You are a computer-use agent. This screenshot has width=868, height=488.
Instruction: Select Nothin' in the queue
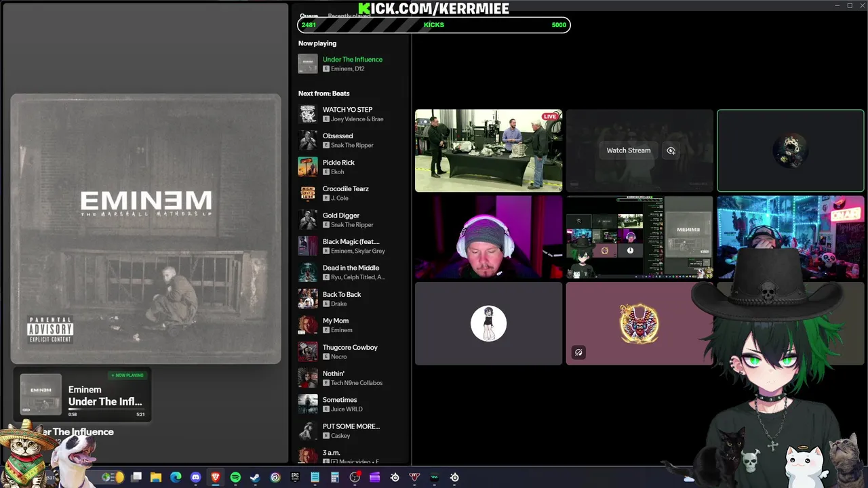click(x=334, y=373)
